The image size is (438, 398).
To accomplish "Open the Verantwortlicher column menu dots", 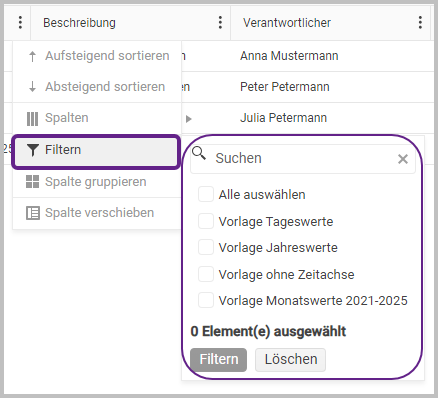I will pos(420,23).
